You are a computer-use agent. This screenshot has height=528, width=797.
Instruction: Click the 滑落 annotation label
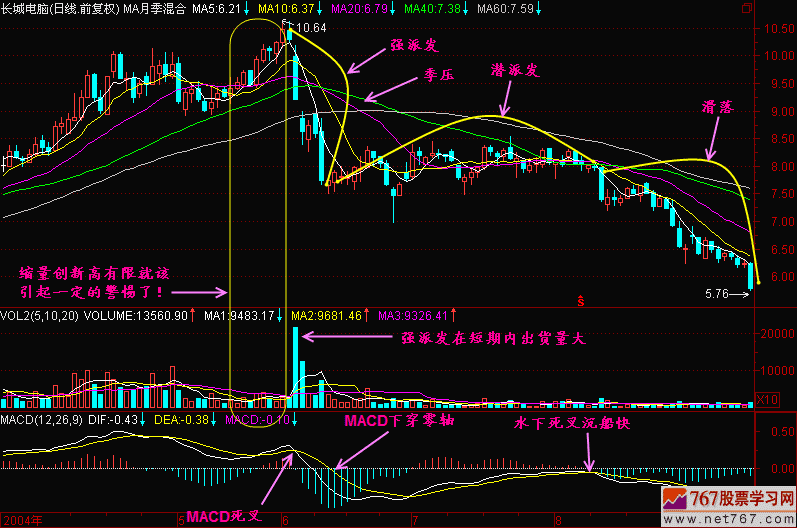[x=717, y=105]
